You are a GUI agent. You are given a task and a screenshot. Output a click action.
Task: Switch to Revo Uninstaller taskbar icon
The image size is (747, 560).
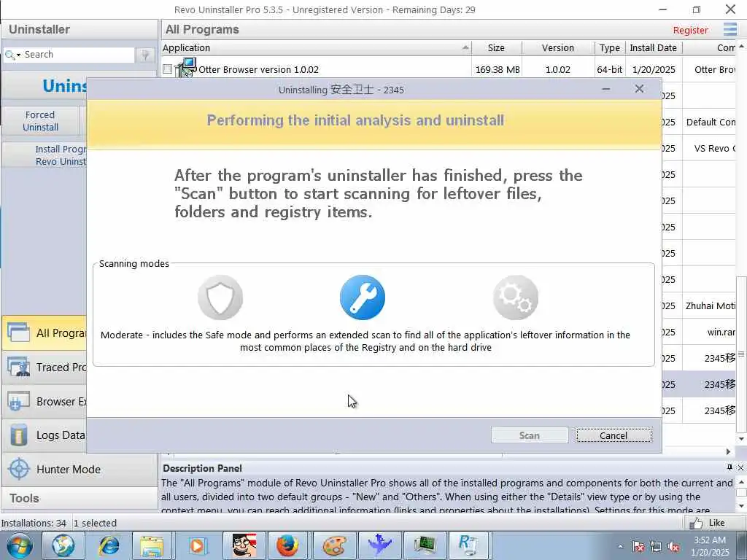point(468,545)
